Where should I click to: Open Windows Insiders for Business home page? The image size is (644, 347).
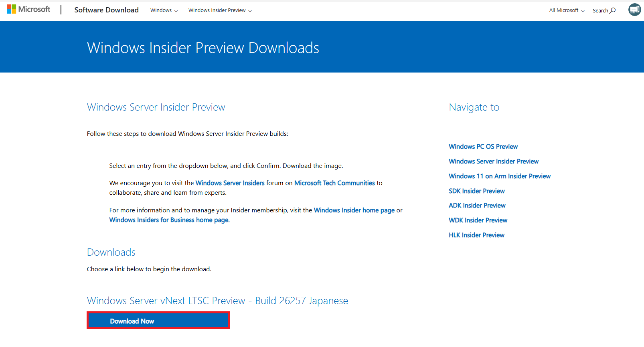click(x=169, y=220)
